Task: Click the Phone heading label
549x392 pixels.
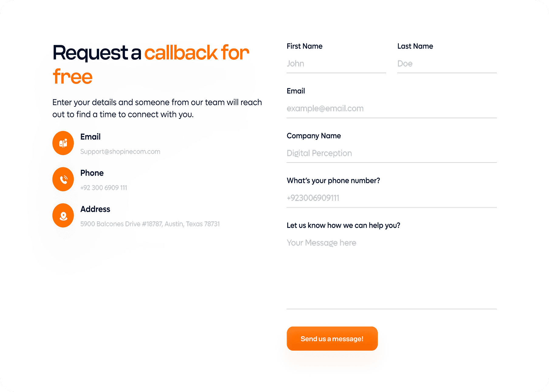Action: [92, 173]
